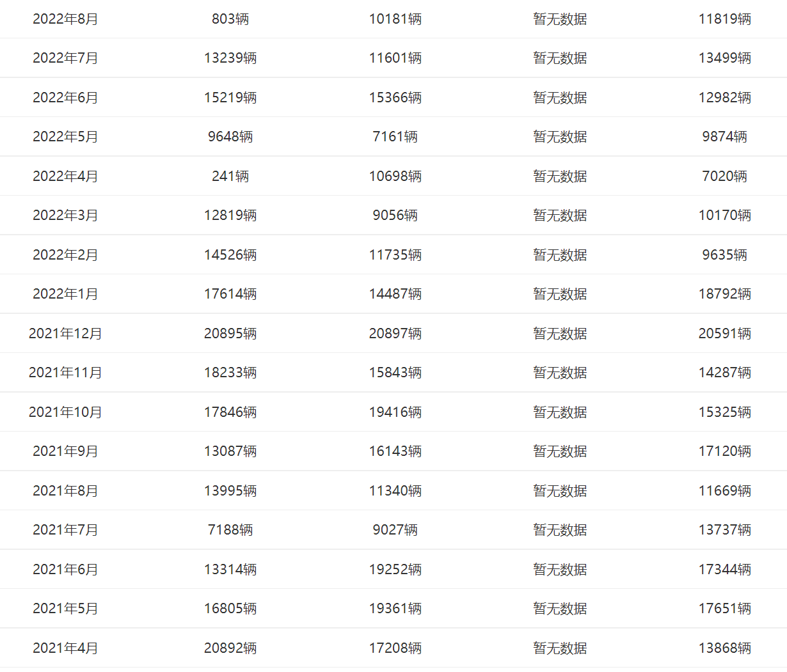Select 17120辆 in the 2021年9月 row
Screen dimensions: 787x672
(724, 451)
